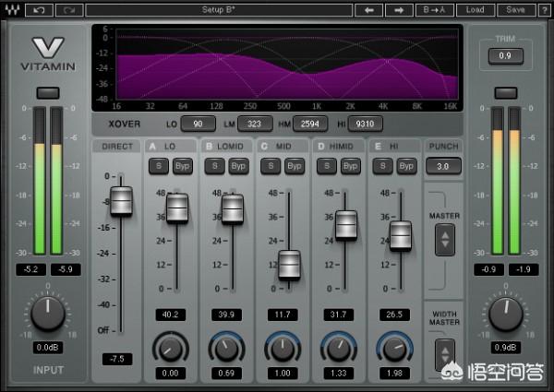Click the LO crossover value 90
The width and height of the screenshot is (554, 392).
tap(198, 124)
